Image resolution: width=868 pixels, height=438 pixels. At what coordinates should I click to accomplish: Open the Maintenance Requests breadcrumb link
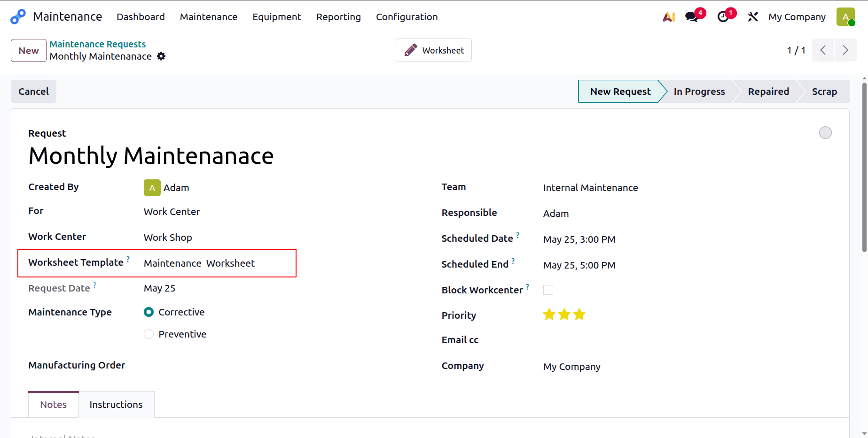(98, 44)
